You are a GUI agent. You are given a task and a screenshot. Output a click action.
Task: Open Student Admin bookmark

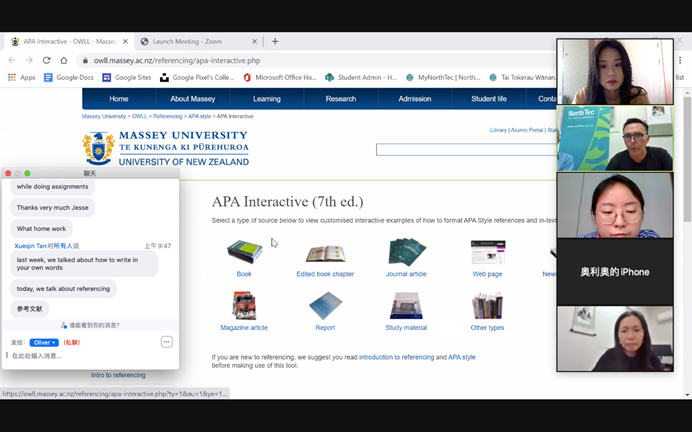point(361,78)
